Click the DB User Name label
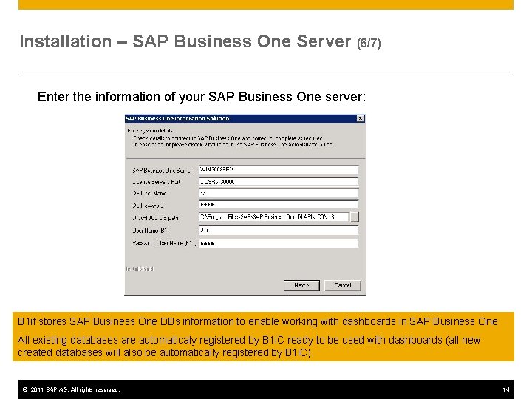 point(149,194)
